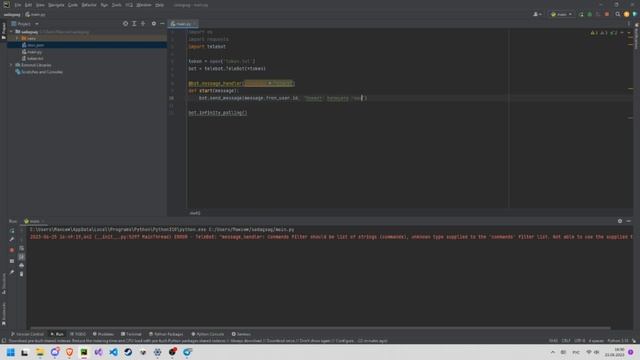Image resolution: width=640 pixels, height=360 pixels.
Task: Open the inspections warnings widget
Action: [x=604, y=33]
